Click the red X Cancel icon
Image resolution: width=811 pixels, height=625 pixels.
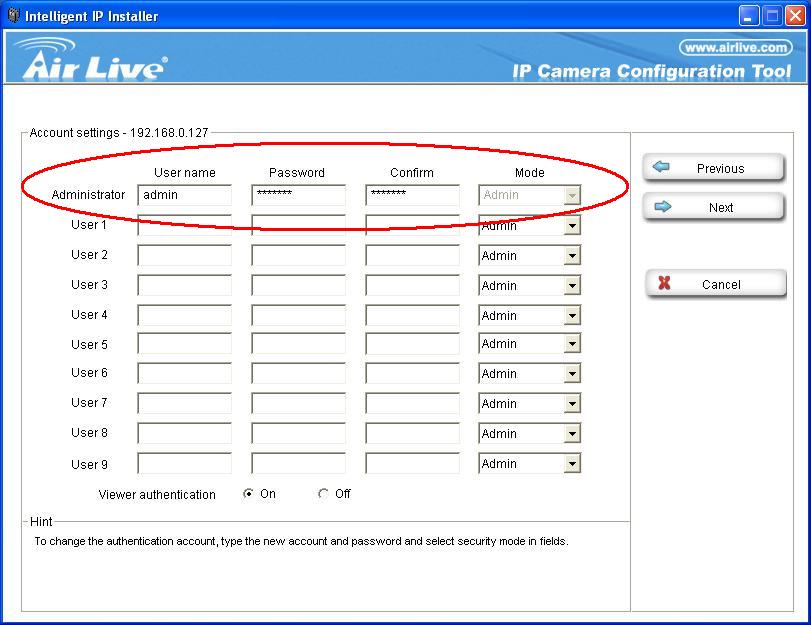tap(664, 284)
